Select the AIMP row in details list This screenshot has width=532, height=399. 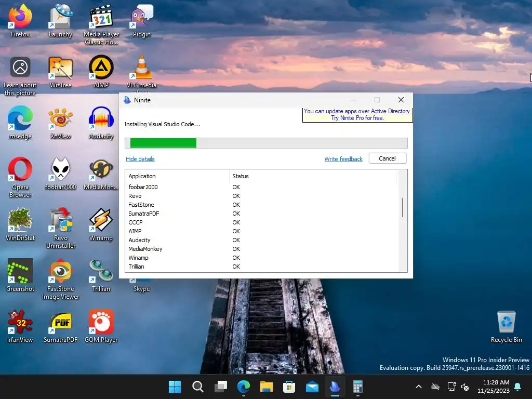(x=261, y=231)
